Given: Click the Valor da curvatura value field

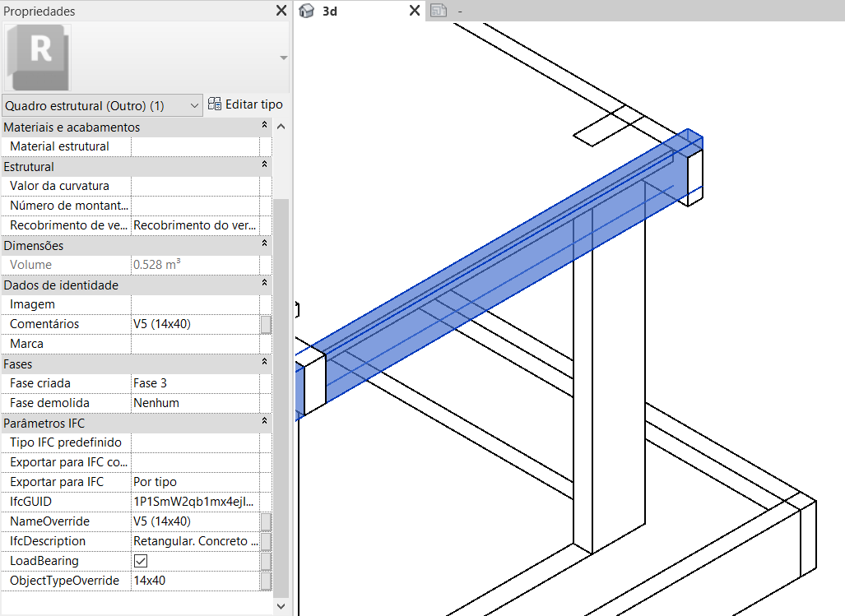Looking at the screenshot, I should click(x=195, y=186).
